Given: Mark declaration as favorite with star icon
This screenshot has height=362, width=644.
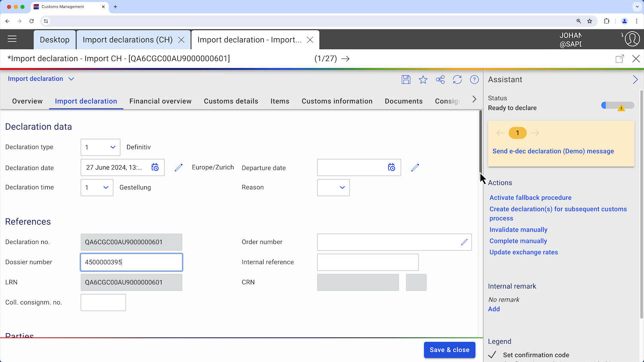Looking at the screenshot, I should 423,79.
